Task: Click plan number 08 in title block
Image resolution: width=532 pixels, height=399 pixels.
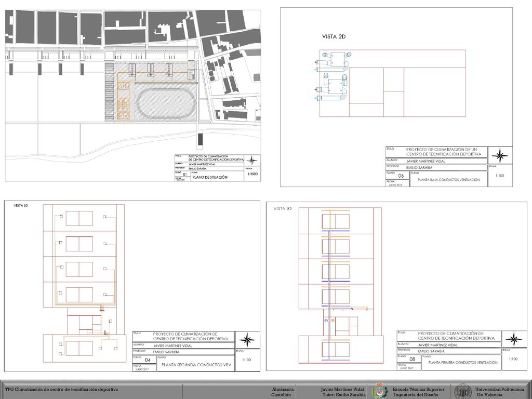Action: [x=412, y=359]
